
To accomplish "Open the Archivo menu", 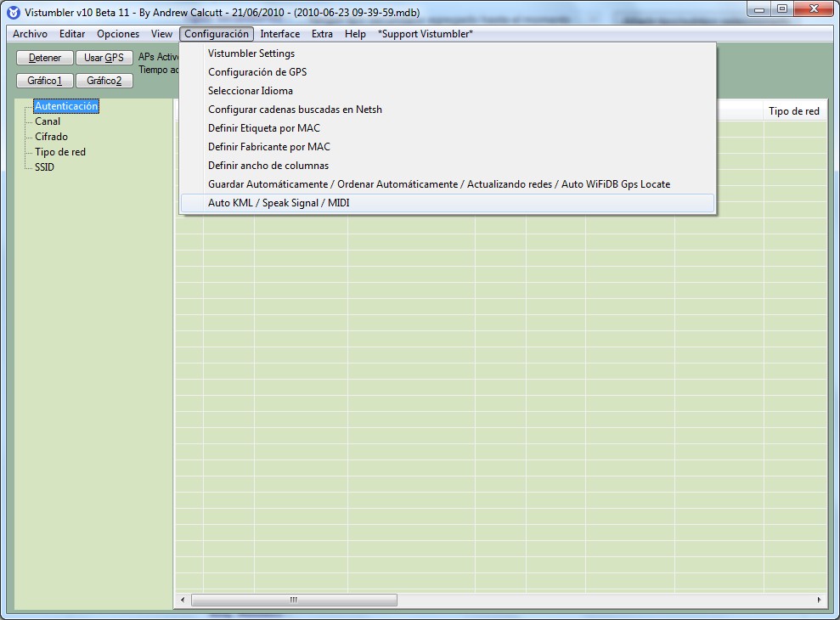I will coord(30,34).
